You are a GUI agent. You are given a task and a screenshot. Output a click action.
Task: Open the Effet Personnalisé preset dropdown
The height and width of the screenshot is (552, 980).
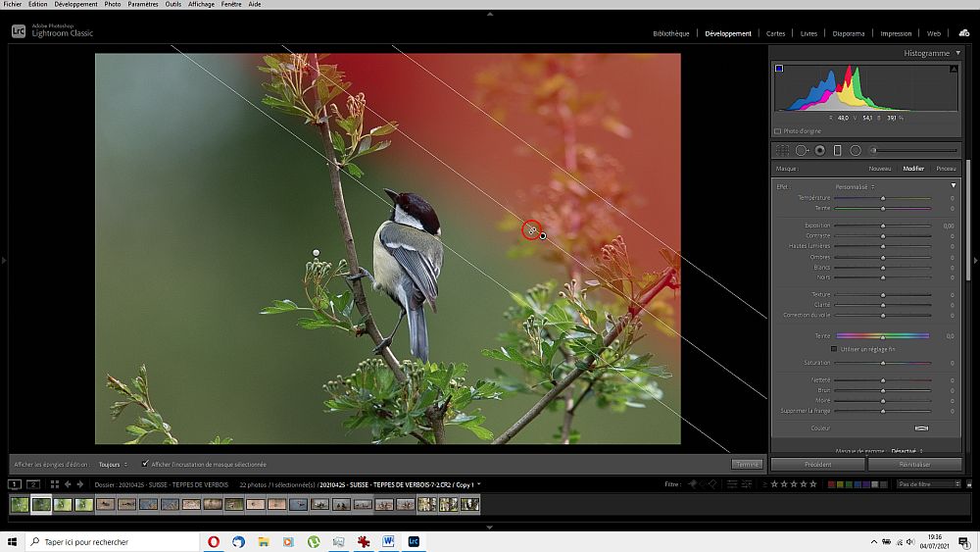coord(855,186)
